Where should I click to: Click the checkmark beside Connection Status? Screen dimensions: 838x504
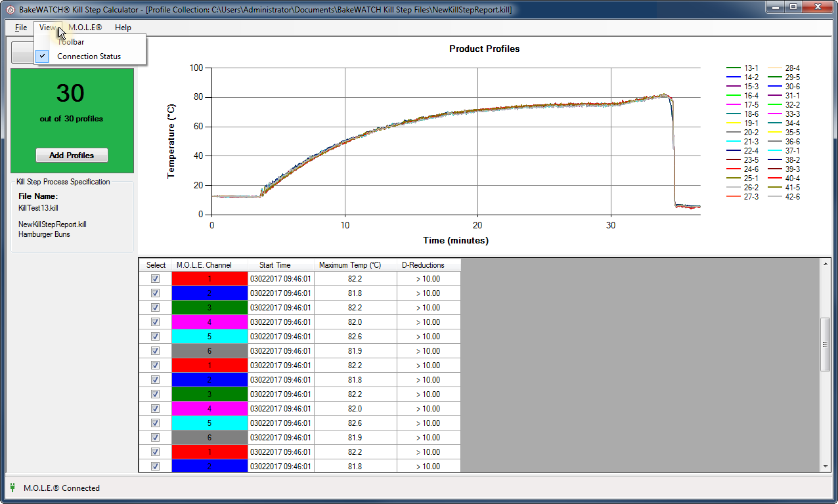(x=43, y=56)
